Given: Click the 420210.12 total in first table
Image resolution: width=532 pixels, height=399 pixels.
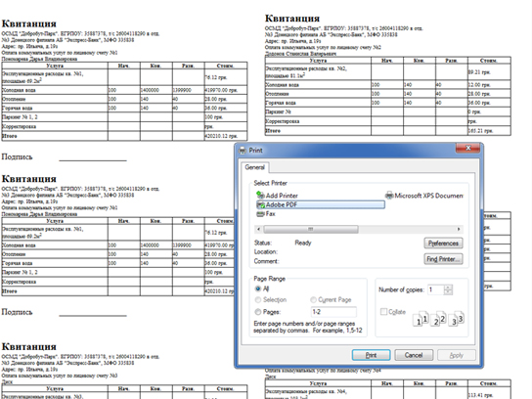Looking at the screenshot, I should 221,136.
